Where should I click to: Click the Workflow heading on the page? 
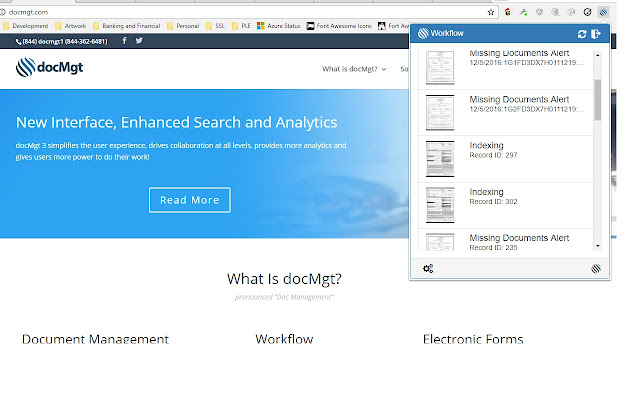[284, 339]
